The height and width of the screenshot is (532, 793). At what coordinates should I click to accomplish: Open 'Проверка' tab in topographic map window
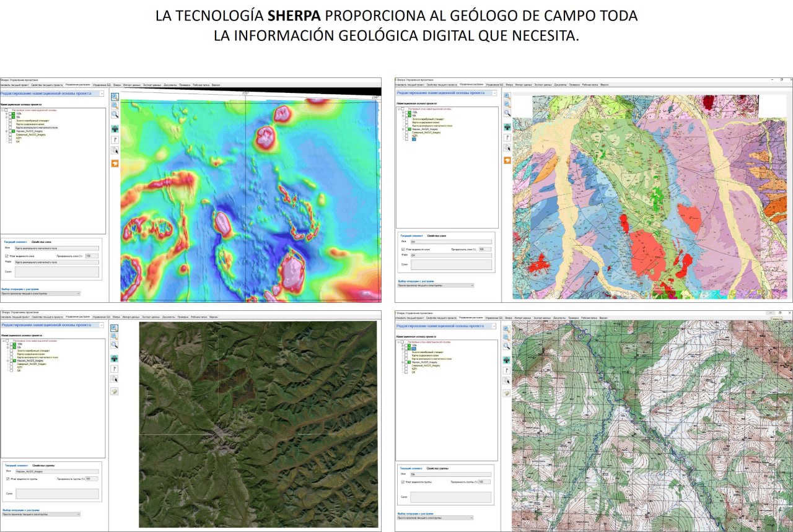[574, 318]
